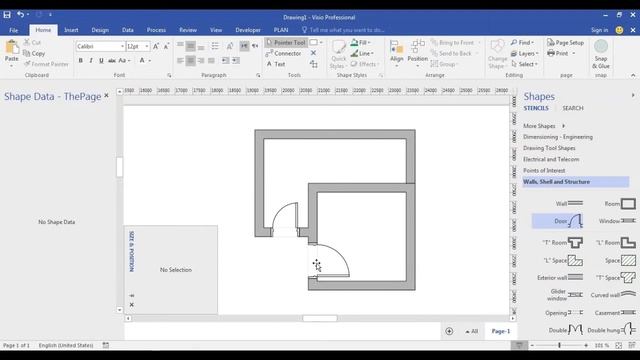Viewport: 640px width, 360px height.
Task: Open the Align dropdown
Action: 396,53
